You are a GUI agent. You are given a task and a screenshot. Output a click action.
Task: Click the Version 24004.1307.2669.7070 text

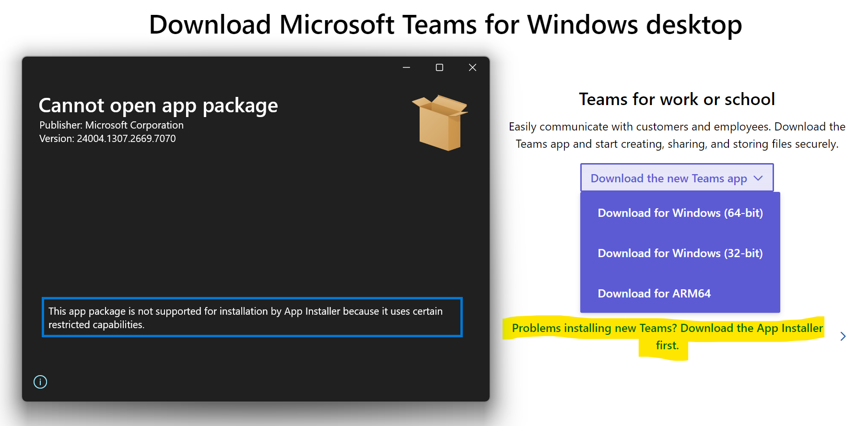click(x=107, y=139)
